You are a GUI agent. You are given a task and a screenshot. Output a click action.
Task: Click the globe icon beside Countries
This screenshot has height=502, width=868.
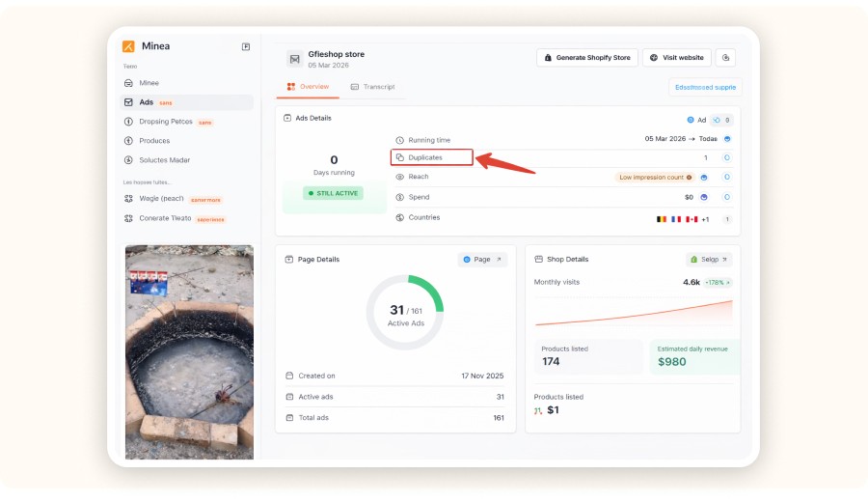pyautogui.click(x=399, y=218)
